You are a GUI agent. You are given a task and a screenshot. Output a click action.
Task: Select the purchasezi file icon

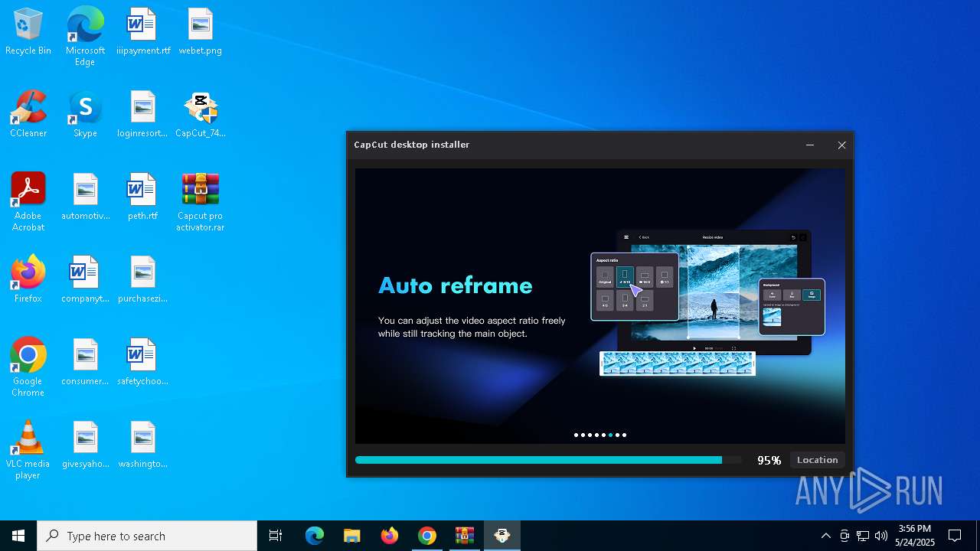[x=143, y=280]
